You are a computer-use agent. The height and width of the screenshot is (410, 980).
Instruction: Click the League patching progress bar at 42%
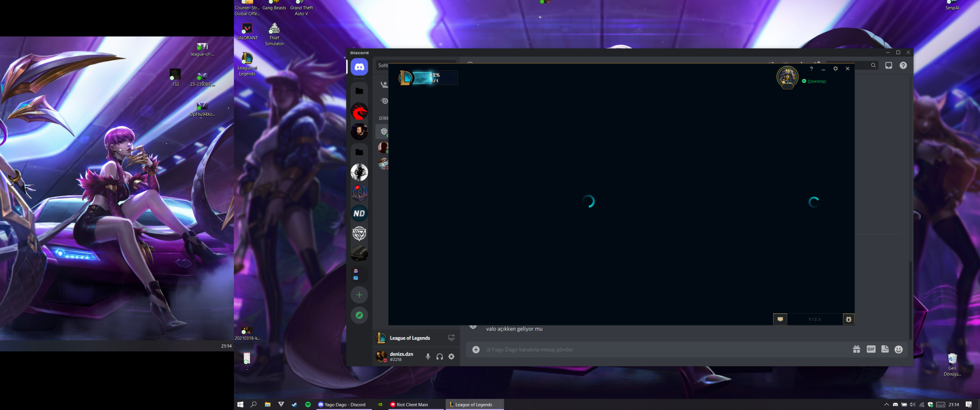point(434,78)
